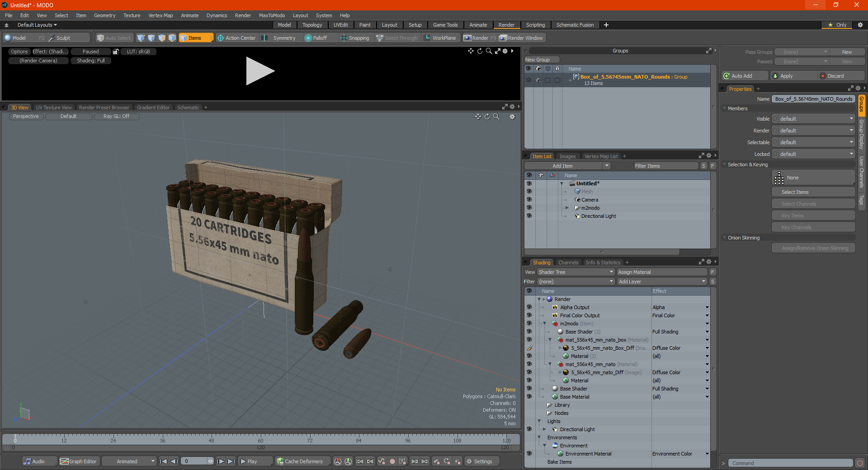The width and height of the screenshot is (868, 470).
Task: Select Vertices selection mode cube icon
Action: click(141, 38)
